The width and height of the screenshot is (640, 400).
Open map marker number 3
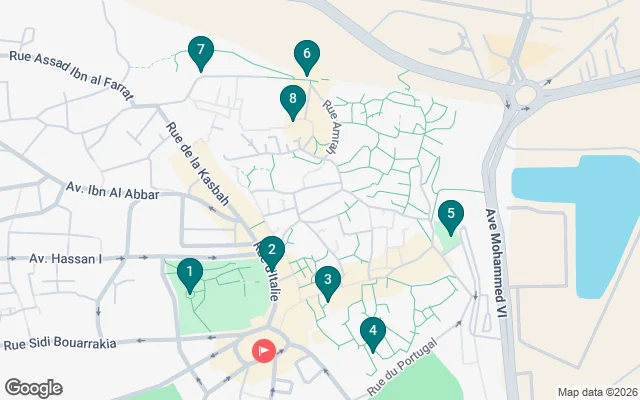point(328,283)
